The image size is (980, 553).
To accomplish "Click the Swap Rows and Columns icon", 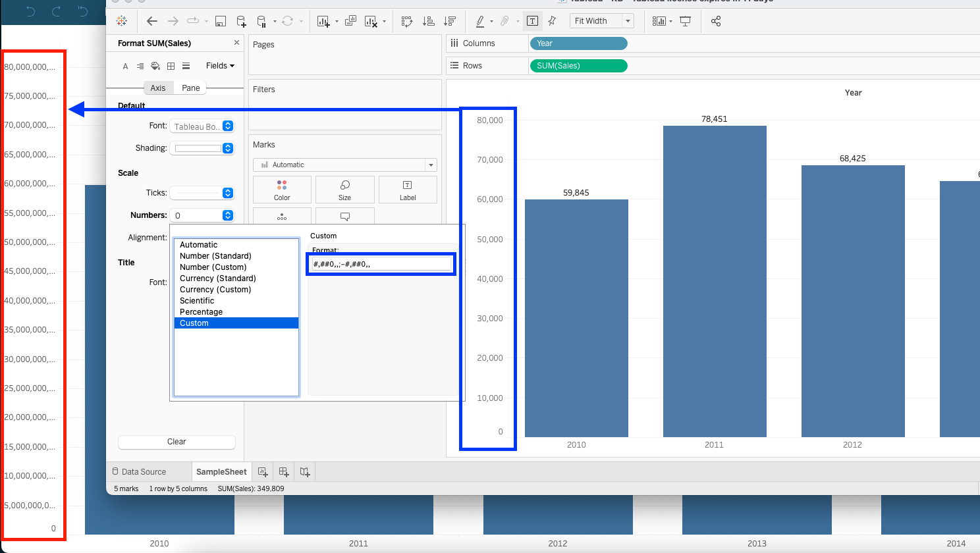I will tap(407, 21).
